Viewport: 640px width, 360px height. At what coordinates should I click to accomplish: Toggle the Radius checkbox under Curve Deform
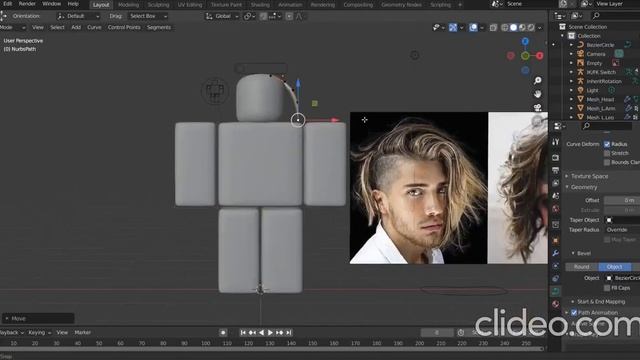click(x=607, y=144)
